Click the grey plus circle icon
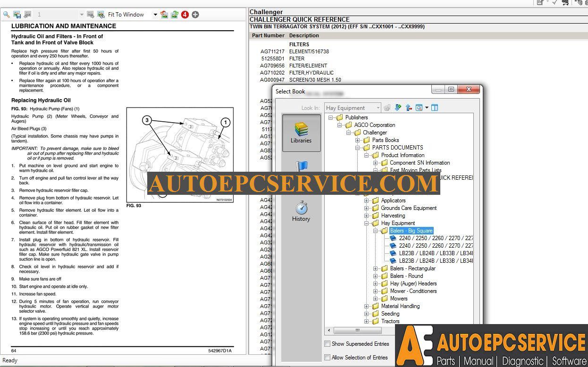588x367 pixels. tap(195, 15)
